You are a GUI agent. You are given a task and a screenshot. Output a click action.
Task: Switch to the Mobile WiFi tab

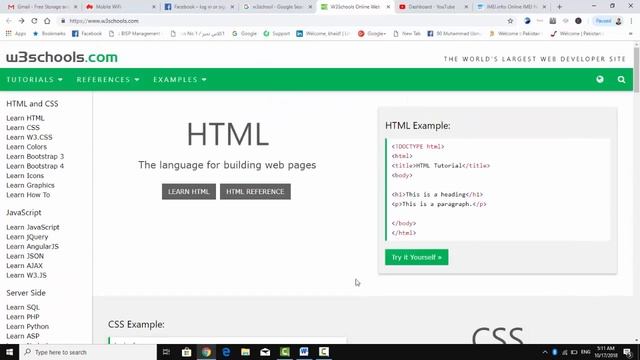pos(120,7)
